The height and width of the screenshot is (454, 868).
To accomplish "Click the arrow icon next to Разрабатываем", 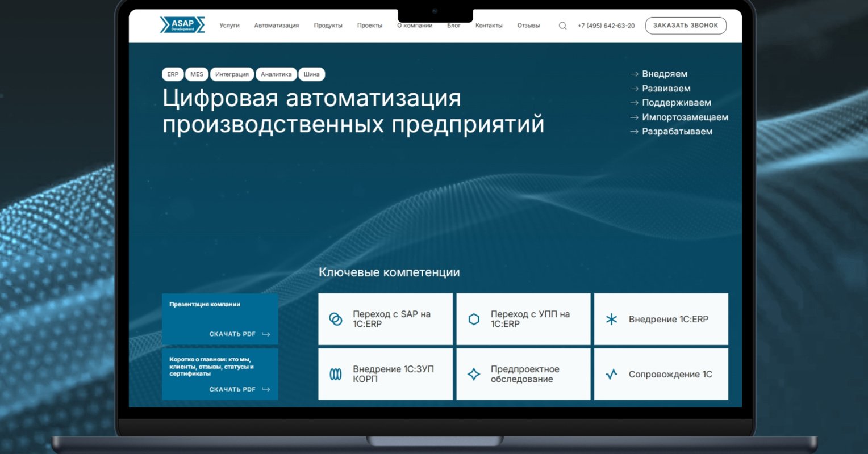I will 634,132.
